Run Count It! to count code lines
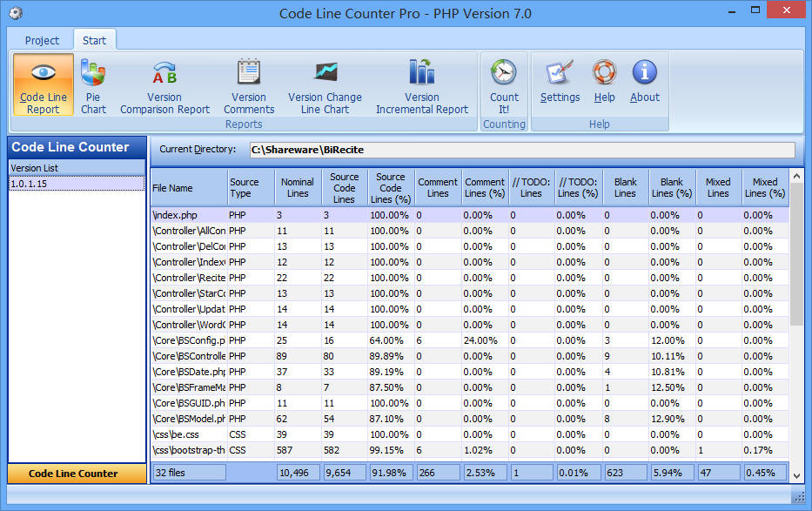This screenshot has width=812, height=511. (x=504, y=84)
